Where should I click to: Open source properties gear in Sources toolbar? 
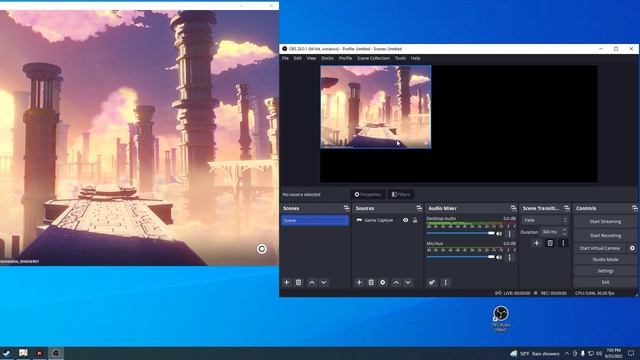[382, 282]
